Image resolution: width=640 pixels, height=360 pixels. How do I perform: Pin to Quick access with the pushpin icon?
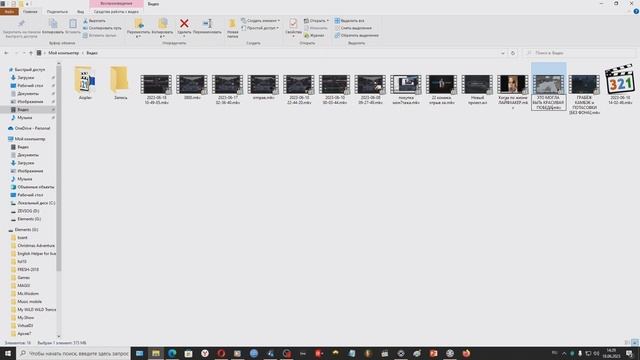point(21,23)
